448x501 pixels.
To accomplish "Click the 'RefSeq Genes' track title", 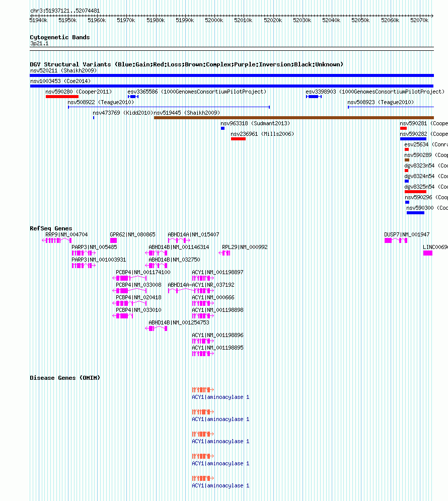I will coord(51,228).
